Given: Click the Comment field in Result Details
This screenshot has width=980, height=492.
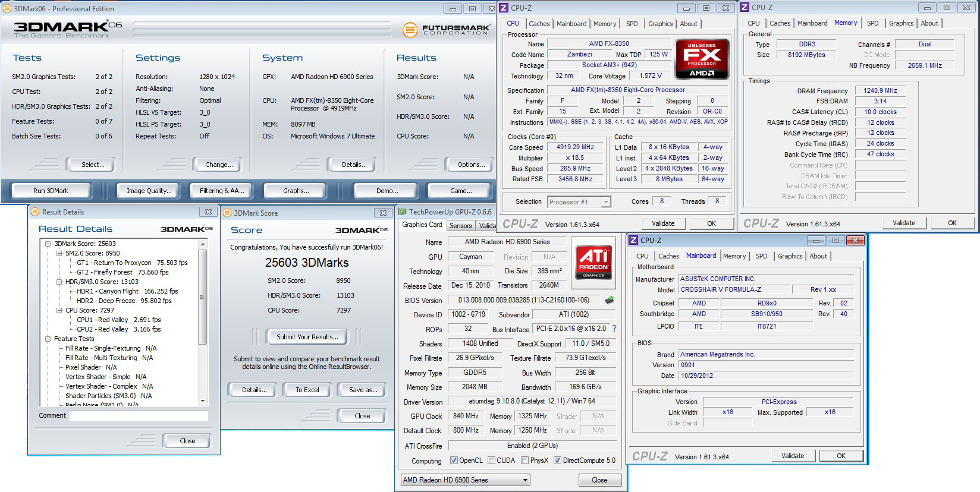Looking at the screenshot, I should tap(139, 416).
